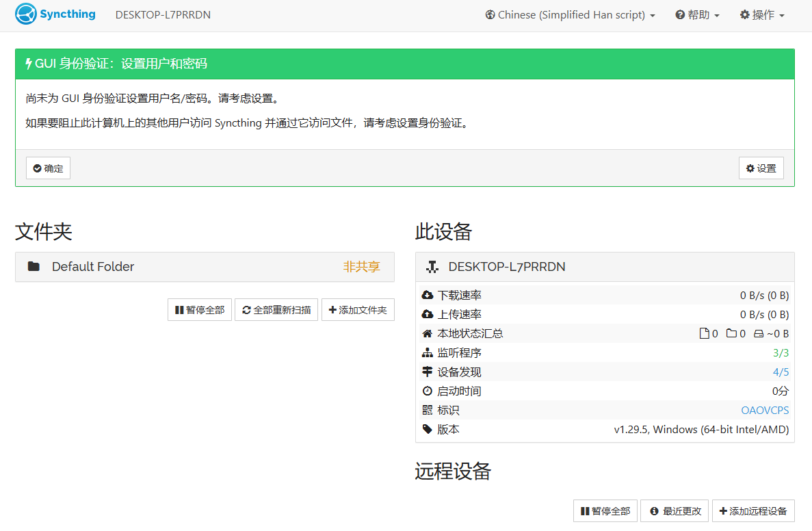812x531 pixels.
Task: Open the 操作 dropdown menu
Action: pos(761,14)
